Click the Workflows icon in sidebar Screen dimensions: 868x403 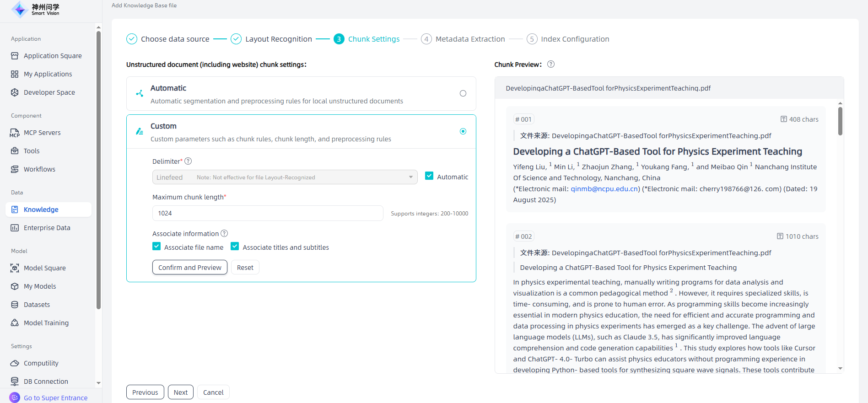tap(15, 169)
